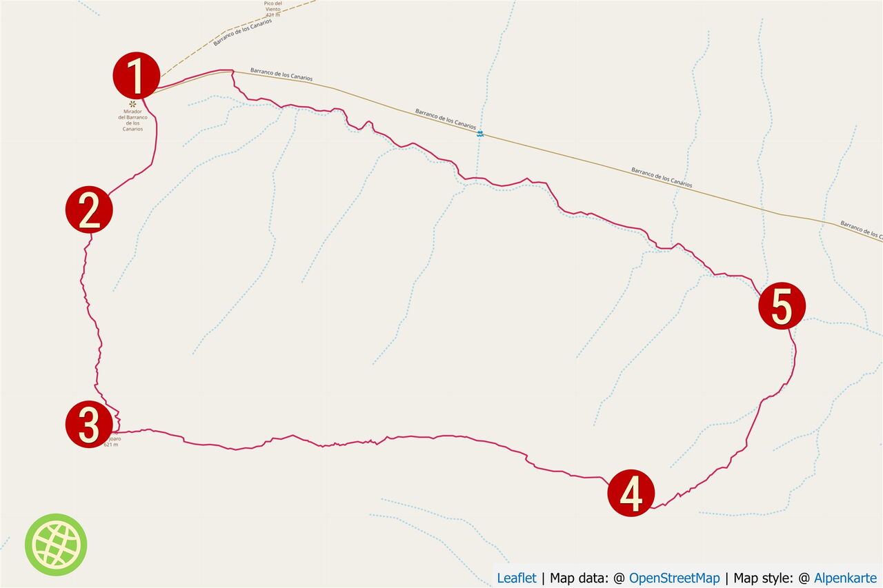Viewport: 883px width, 588px height.
Task: Click the blue ford icon on the road
Action: tap(479, 133)
